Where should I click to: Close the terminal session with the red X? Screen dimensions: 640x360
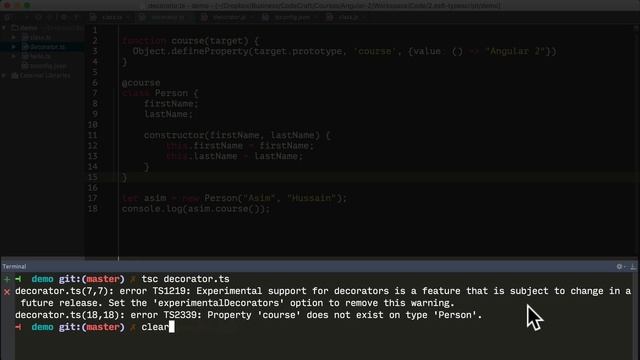[7, 291]
